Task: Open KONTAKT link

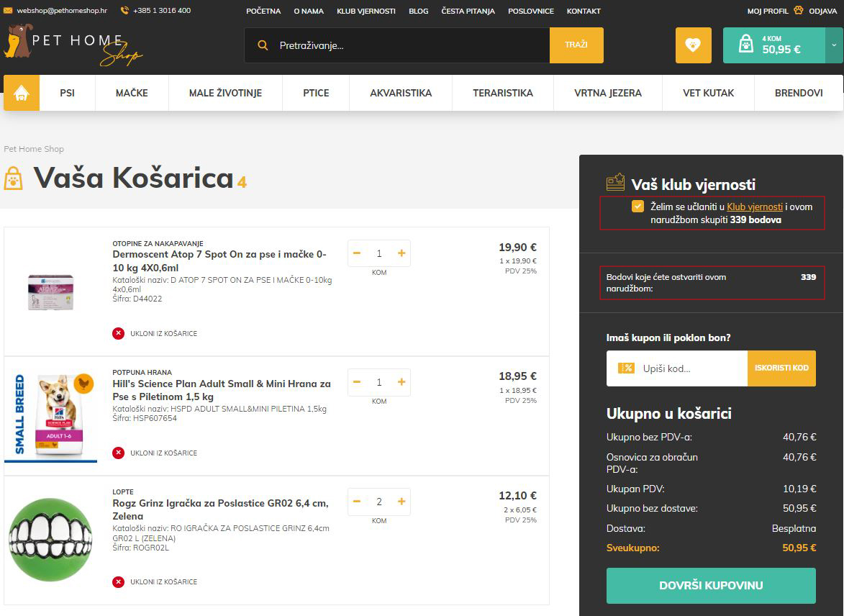Action: 584,11
